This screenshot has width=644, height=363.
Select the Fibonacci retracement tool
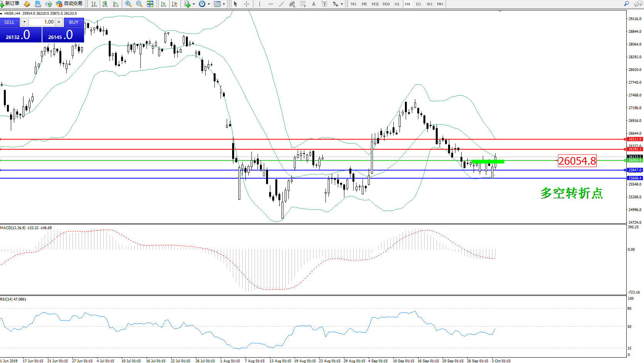pyautogui.click(x=303, y=4)
